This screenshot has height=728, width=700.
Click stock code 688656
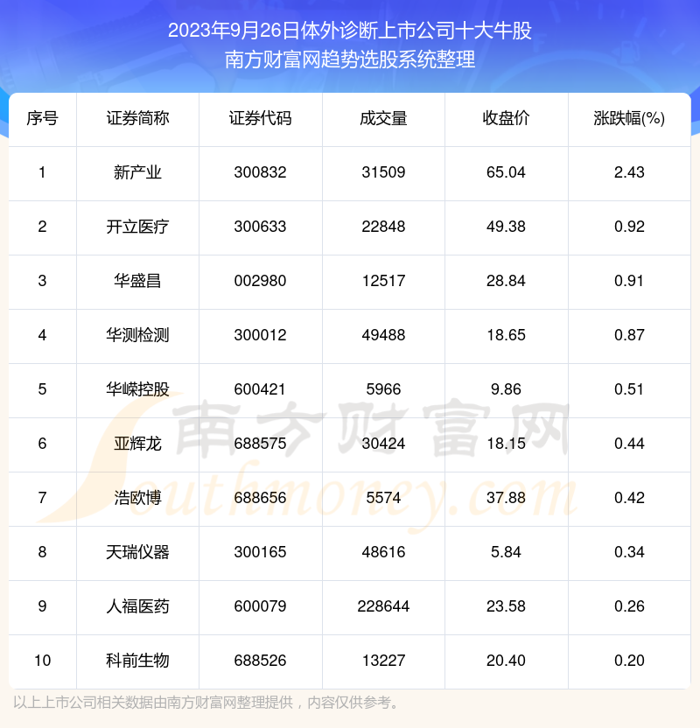pos(260,498)
